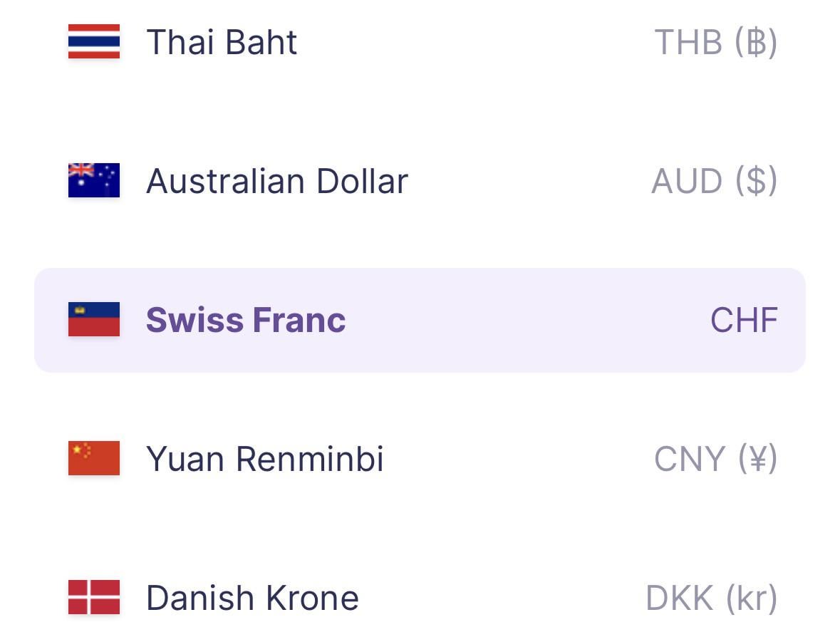Click the THB currency code
Screen dimensions: 840x632
point(688,42)
